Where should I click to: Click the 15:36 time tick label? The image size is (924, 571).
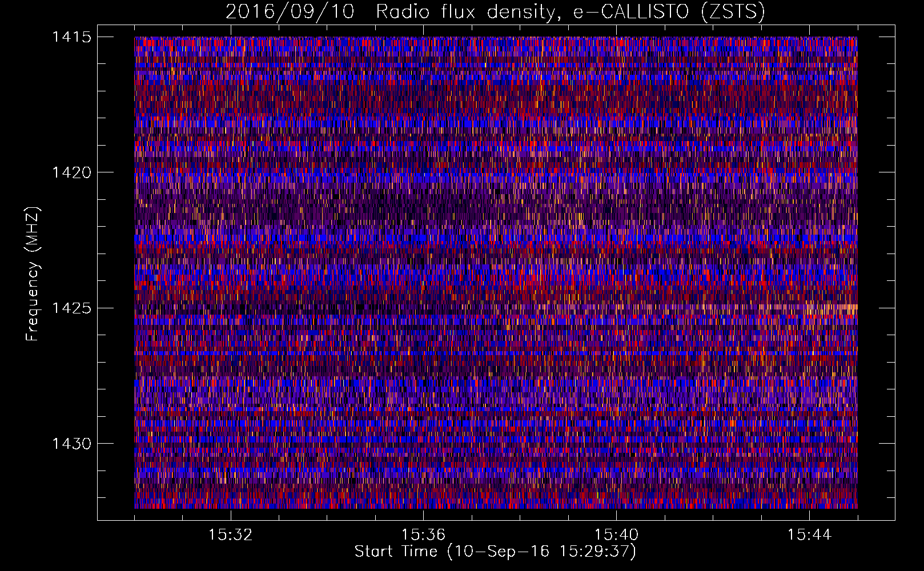click(x=424, y=535)
